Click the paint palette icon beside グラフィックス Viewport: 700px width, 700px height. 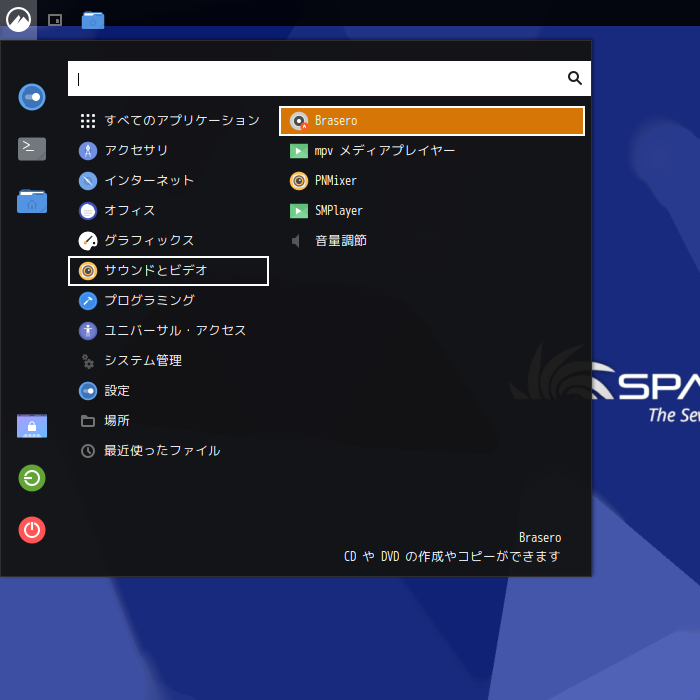(x=88, y=241)
